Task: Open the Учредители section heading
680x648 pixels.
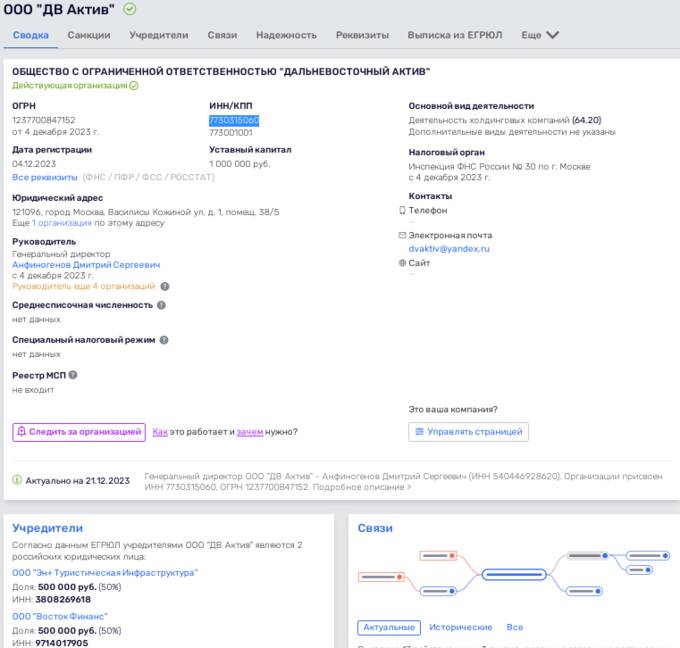Action: pyautogui.click(x=47, y=528)
